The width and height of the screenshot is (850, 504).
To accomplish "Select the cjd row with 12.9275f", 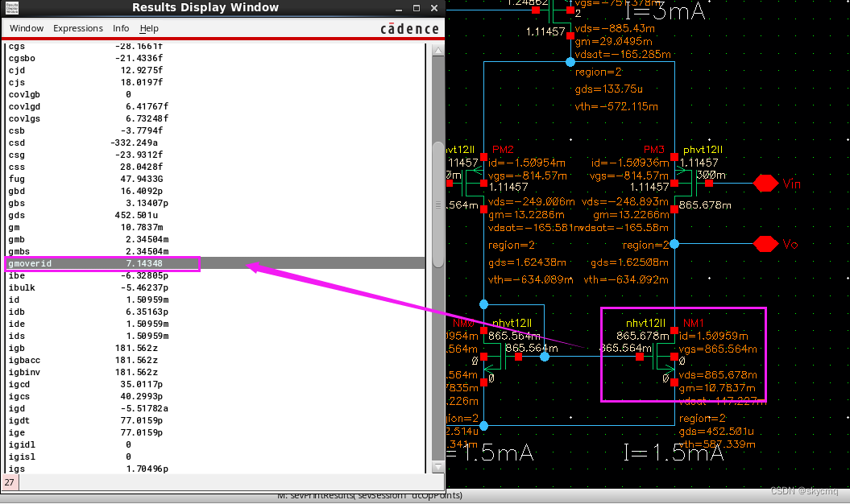I will click(x=214, y=70).
